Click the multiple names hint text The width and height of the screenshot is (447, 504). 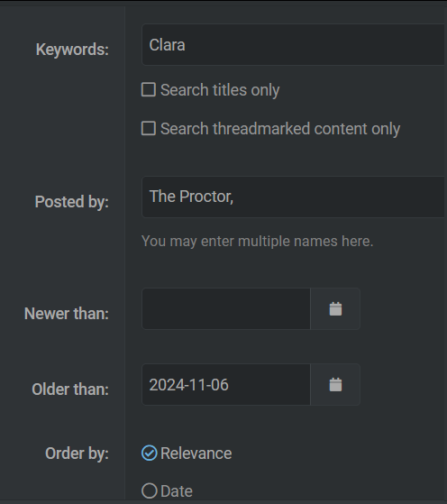click(257, 242)
